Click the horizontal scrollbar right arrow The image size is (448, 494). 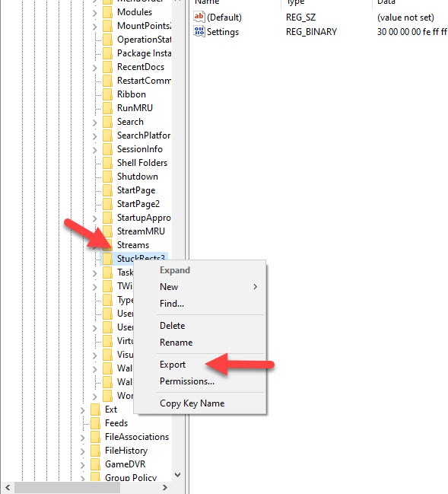tap(164, 487)
